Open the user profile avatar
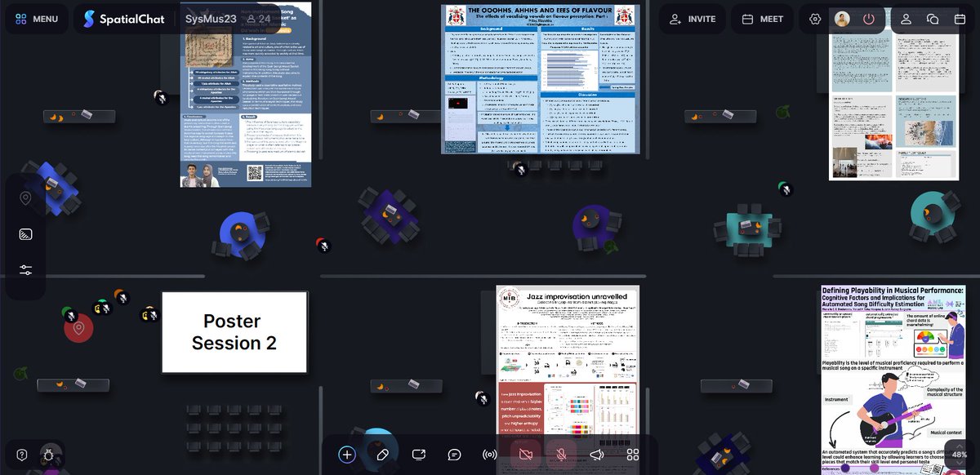 click(842, 19)
